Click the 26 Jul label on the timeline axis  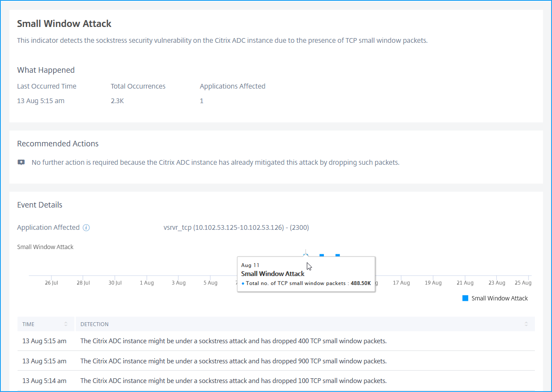pyautogui.click(x=51, y=283)
